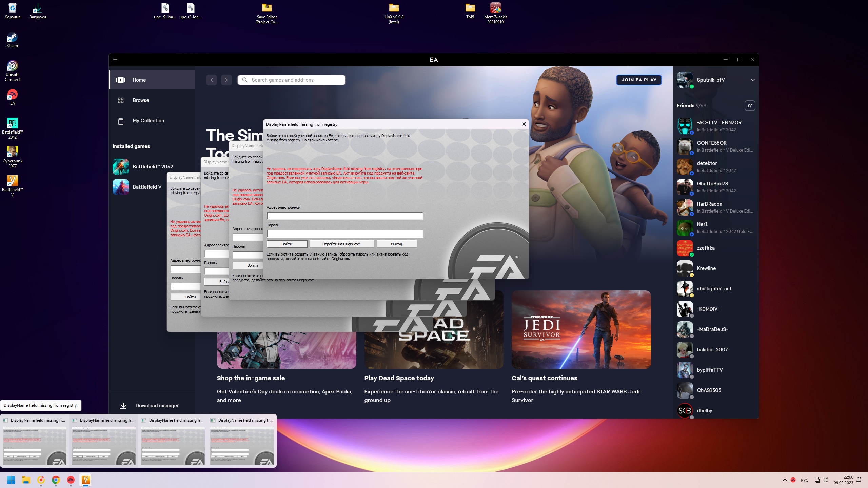Open My Collection in sidebar
The width and height of the screenshot is (868, 488).
(148, 121)
